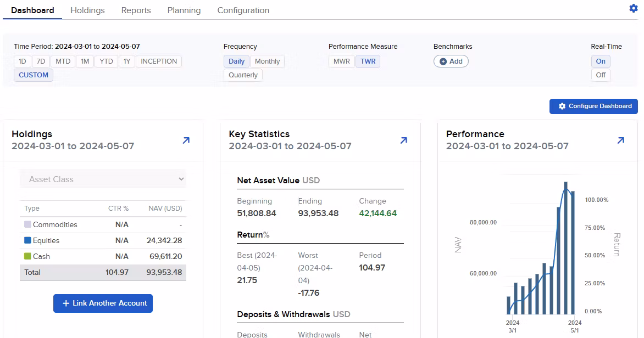Click Link Another Account button
Viewport: 644px width, 338px height.
103,303
